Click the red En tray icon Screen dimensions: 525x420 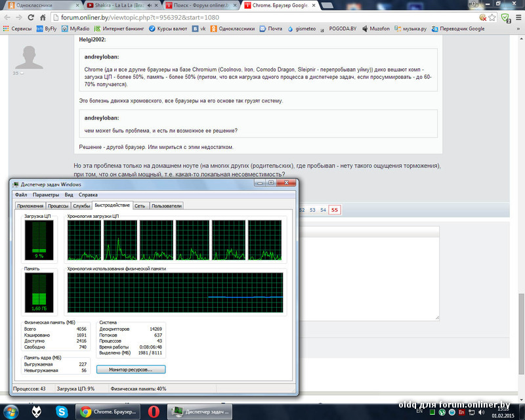pos(461,412)
